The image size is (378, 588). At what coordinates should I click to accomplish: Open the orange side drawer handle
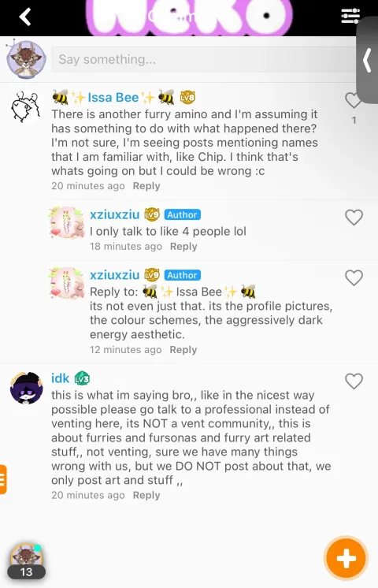(x=3, y=479)
